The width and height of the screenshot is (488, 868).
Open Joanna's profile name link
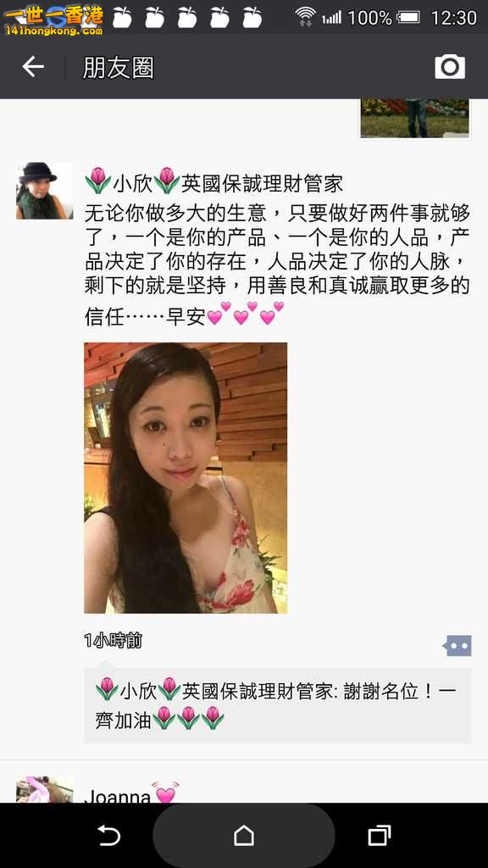[x=117, y=796]
